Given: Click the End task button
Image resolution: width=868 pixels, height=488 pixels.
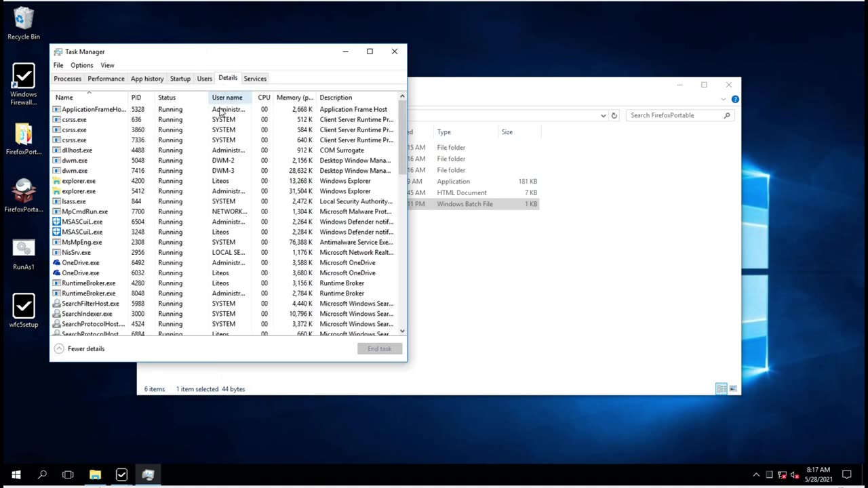Looking at the screenshot, I should tap(380, 348).
